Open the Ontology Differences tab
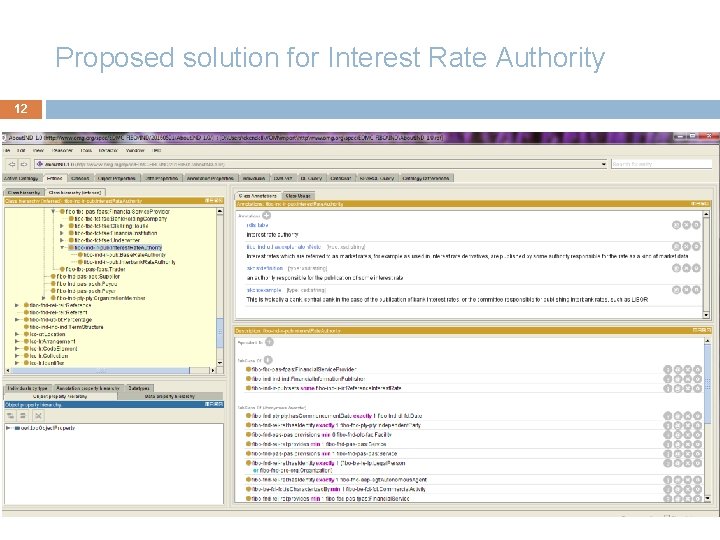720x540 pixels. click(426, 178)
